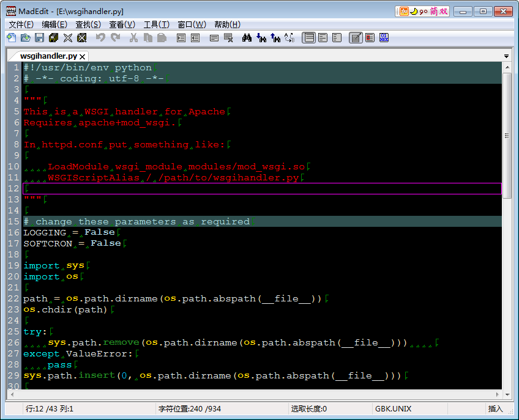Viewport: 519px width, 420px height.
Task: Click the Redo arrow icon
Action: click(x=115, y=38)
